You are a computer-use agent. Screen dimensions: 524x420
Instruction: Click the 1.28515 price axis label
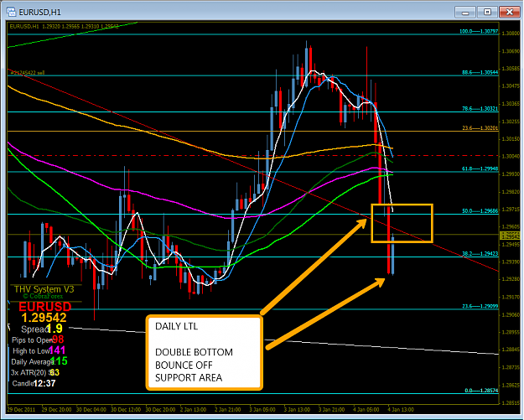point(510,402)
